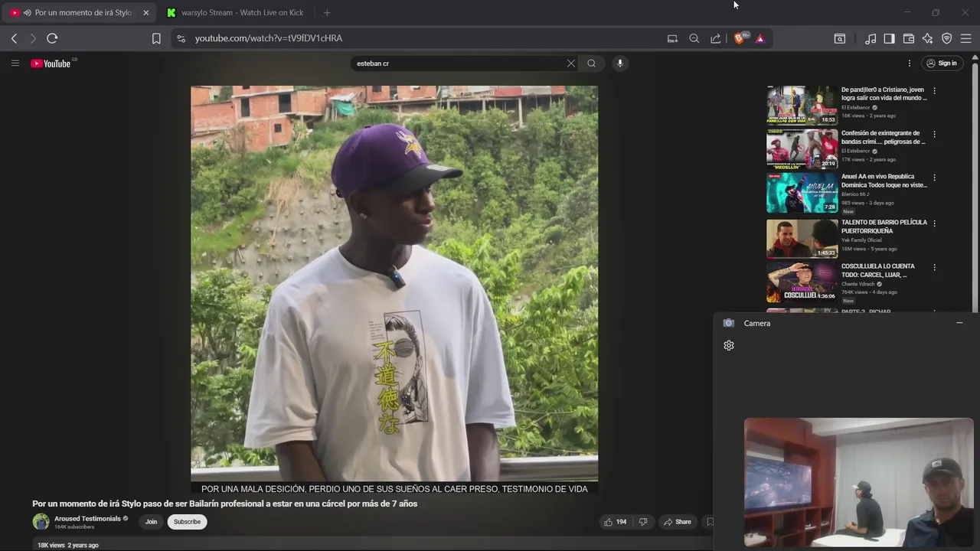
Task: Open Confesión de exintegrante de bandas video
Action: 802,148
